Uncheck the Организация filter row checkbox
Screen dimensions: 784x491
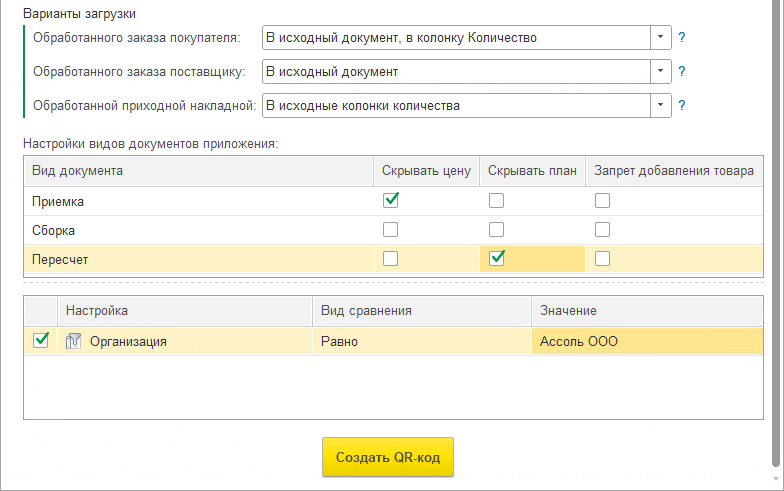[x=41, y=341]
